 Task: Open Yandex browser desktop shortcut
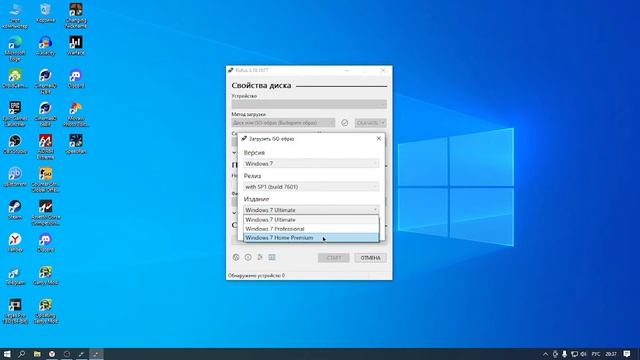(x=15, y=242)
